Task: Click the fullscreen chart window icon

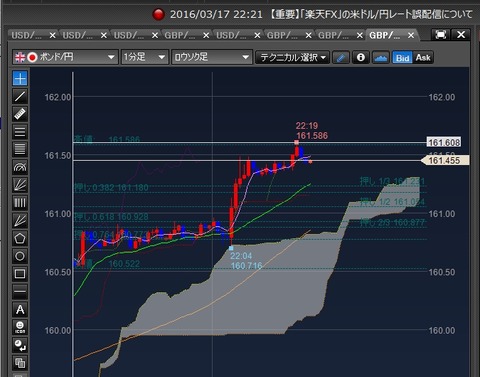Action: [x=440, y=35]
